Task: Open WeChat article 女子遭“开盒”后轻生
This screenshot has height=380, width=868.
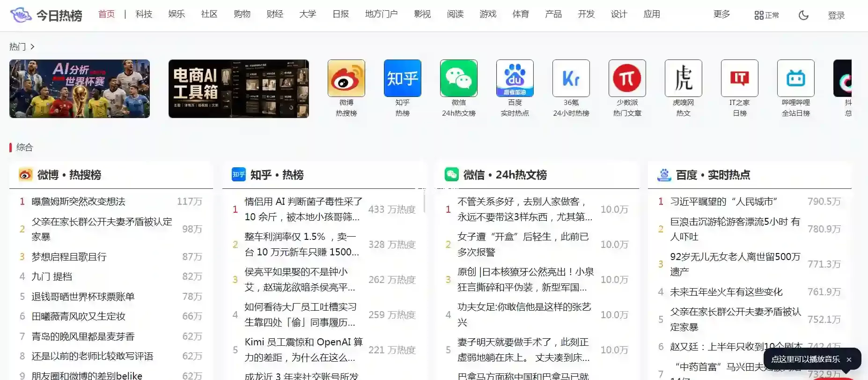Action: click(523, 244)
